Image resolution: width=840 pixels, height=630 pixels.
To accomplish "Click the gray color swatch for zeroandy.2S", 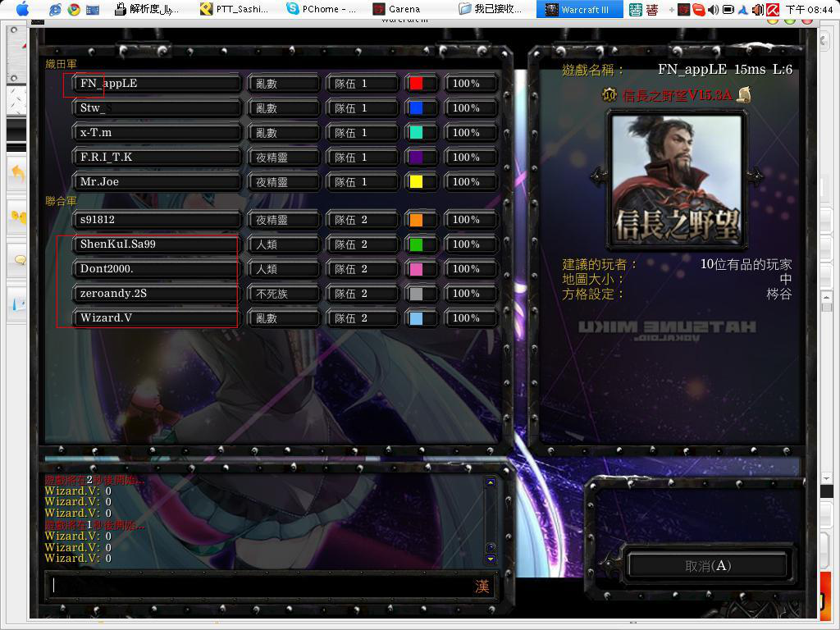I will point(416,294).
